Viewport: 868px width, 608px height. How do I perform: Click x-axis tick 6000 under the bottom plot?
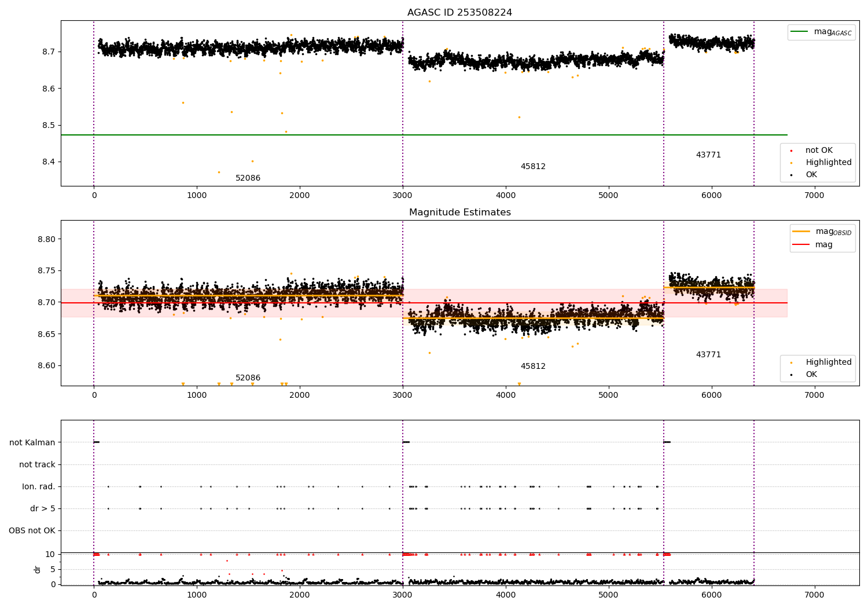pyautogui.click(x=711, y=595)
